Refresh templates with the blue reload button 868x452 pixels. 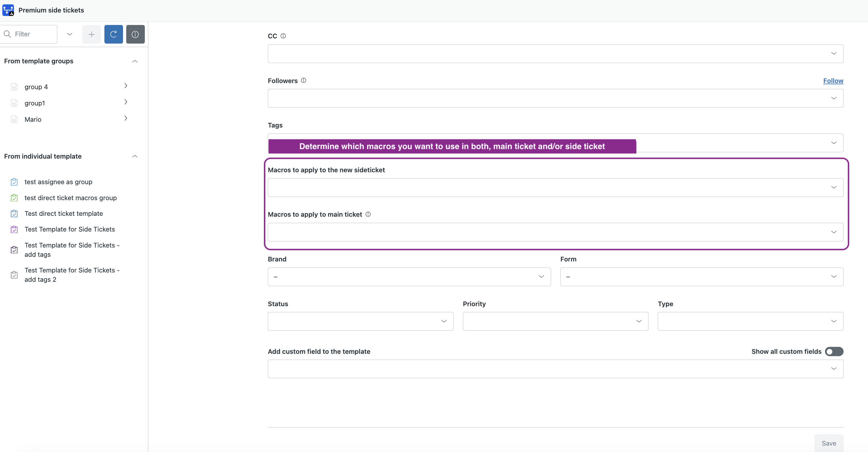tap(114, 34)
